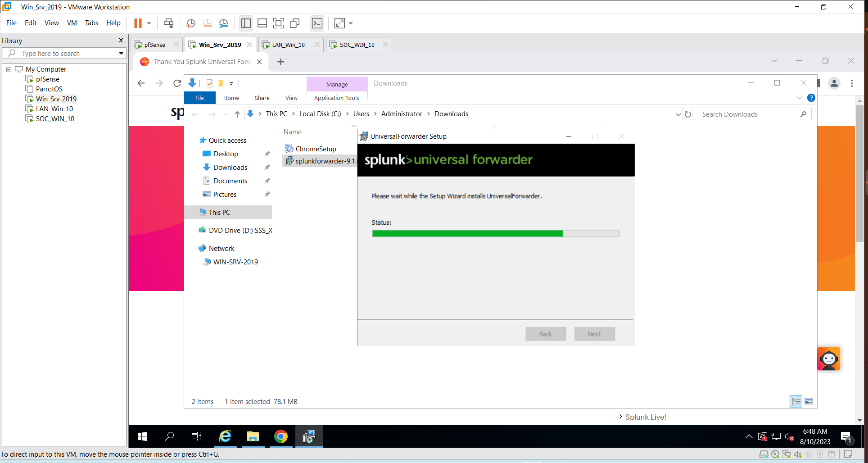The image size is (868, 463).
Task: Click the library search input field
Action: 63,53
